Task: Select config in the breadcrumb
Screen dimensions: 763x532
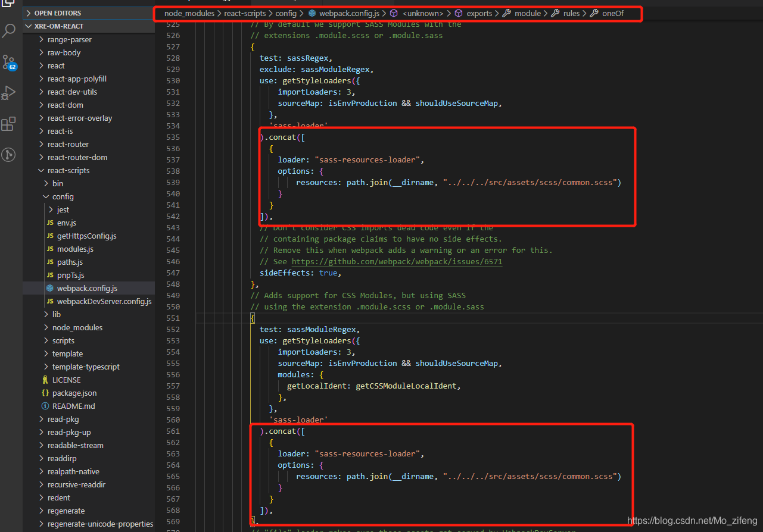Action: pos(286,13)
